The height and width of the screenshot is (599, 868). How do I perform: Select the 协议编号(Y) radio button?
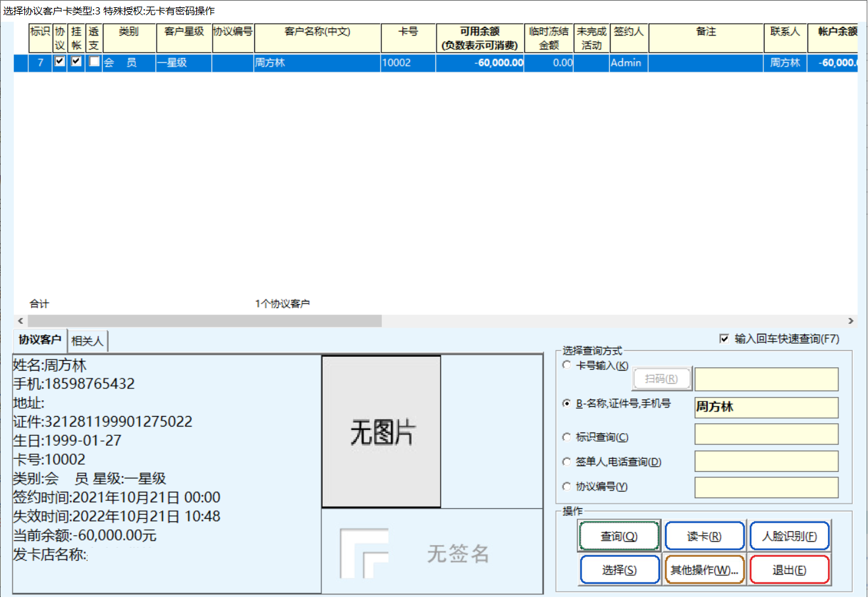tap(566, 486)
